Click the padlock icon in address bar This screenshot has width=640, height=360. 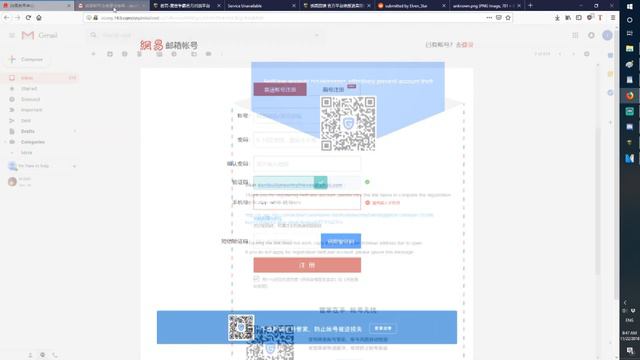96,18
